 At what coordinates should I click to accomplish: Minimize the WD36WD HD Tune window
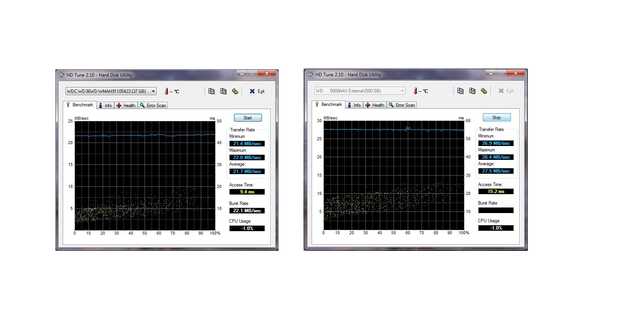click(x=242, y=73)
